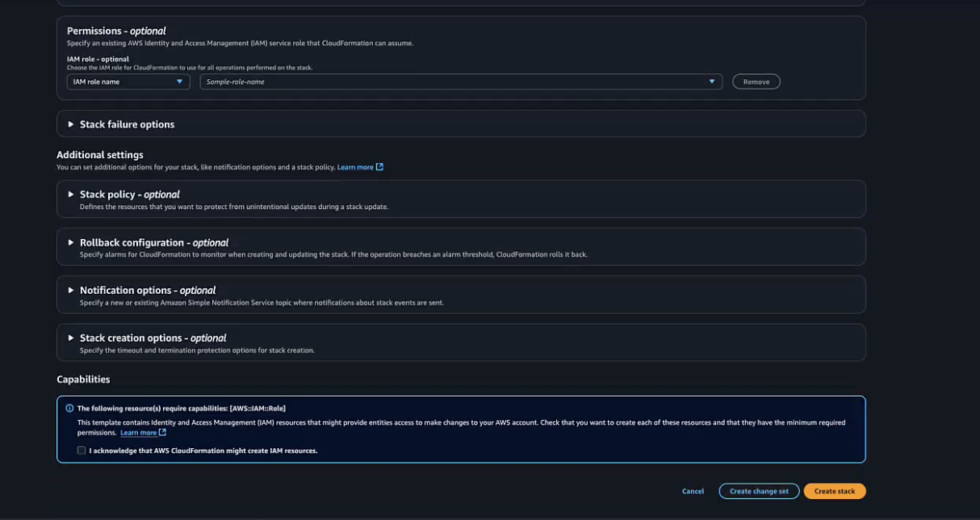Tick the IAM resources acknowledgement checkbox
The width and height of the screenshot is (980, 520).
82,451
